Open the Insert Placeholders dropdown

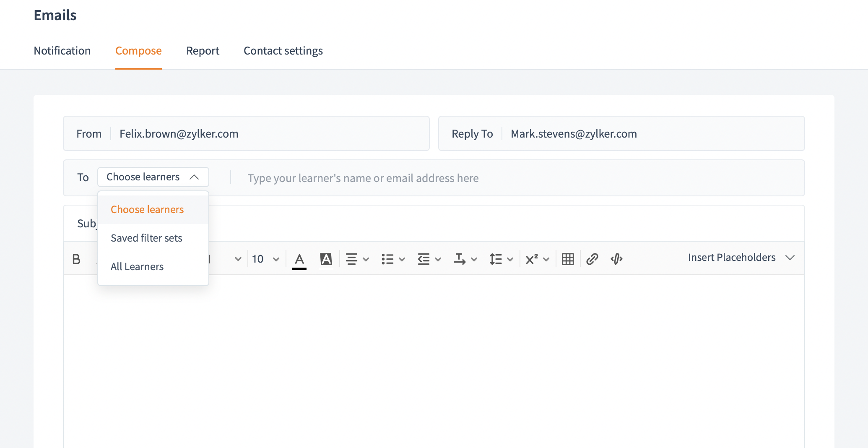(741, 258)
